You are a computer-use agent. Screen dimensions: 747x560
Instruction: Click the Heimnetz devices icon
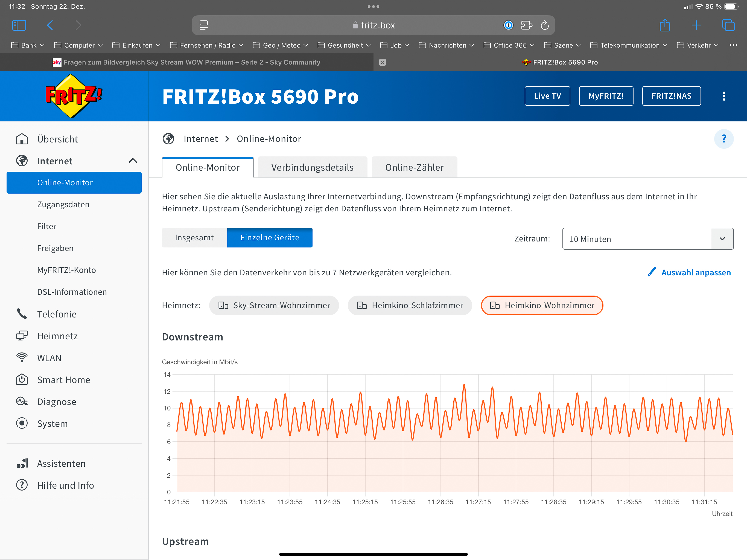coord(22,336)
